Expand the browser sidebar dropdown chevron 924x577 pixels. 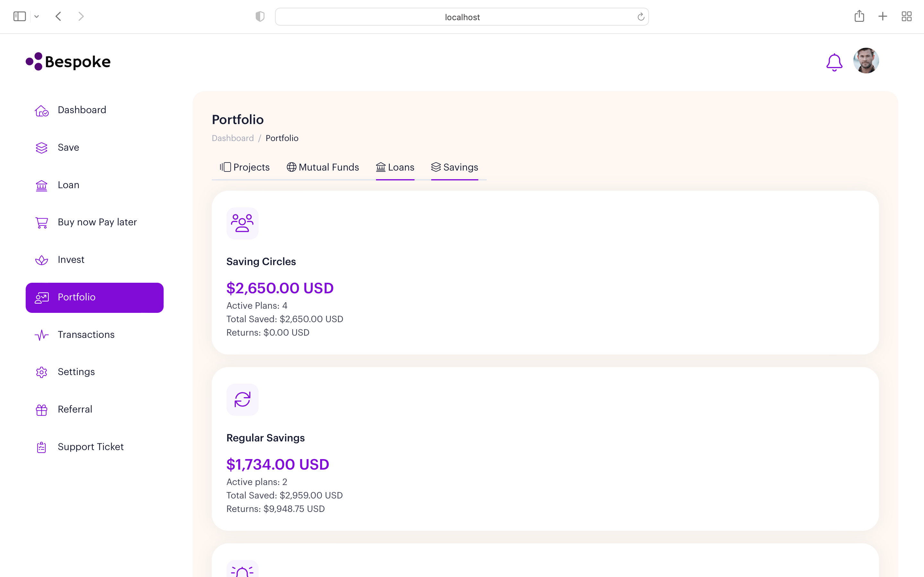tap(37, 16)
